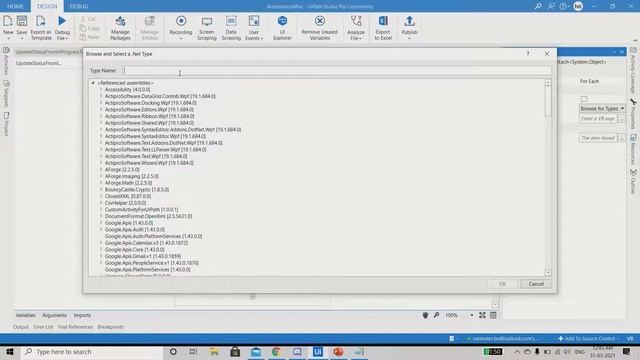640x360 pixels.
Task: Tick the checkbox in Properties panel
Action: click(584, 99)
